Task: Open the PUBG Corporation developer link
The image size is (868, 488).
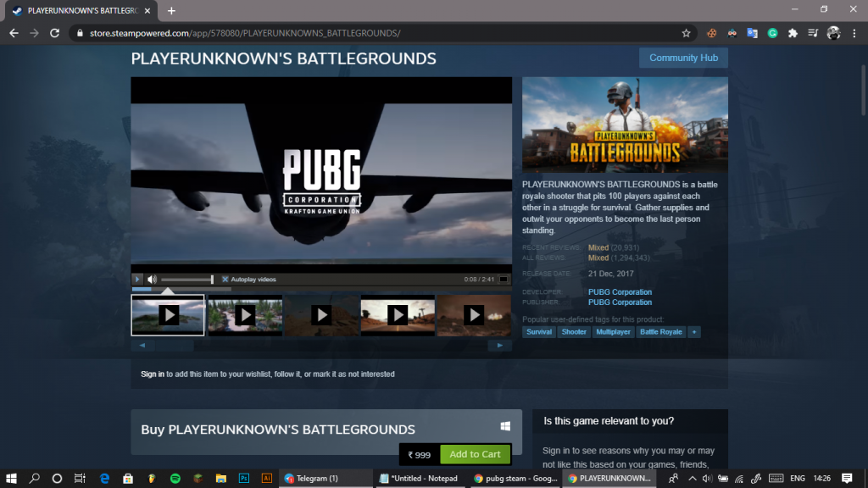Action: click(620, 292)
